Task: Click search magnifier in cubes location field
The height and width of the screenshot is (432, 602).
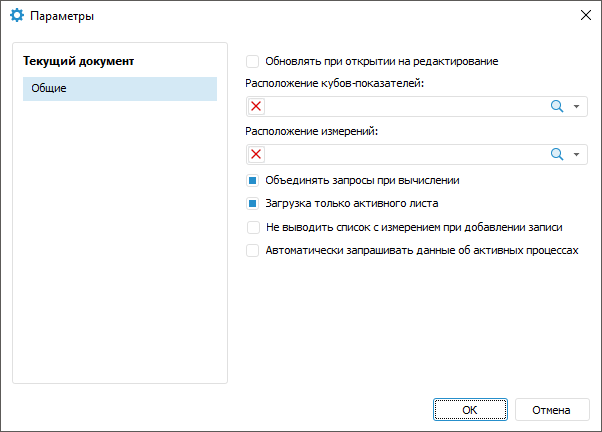Action: pyautogui.click(x=557, y=107)
